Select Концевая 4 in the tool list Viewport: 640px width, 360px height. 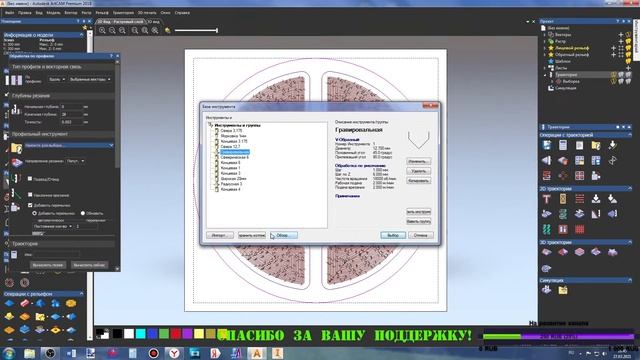(x=230, y=189)
